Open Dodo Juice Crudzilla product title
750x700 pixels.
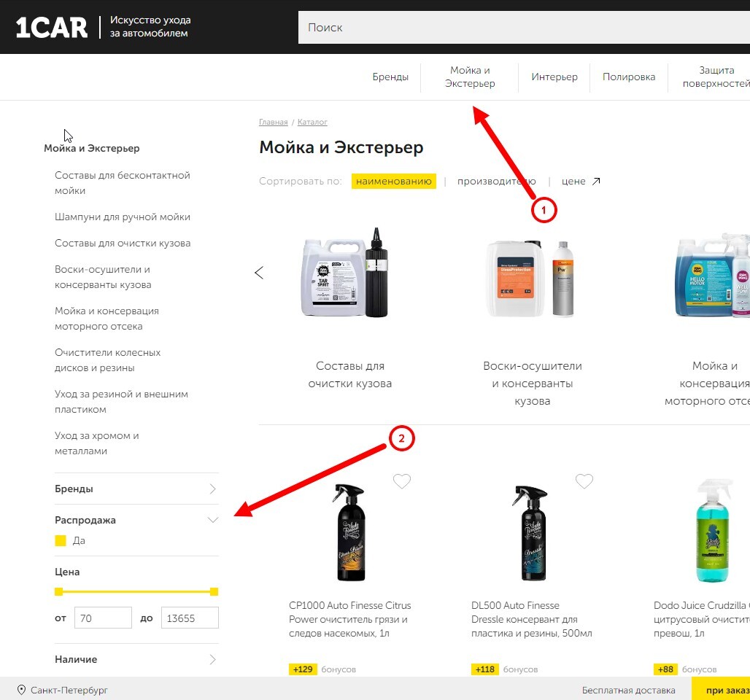702,619
